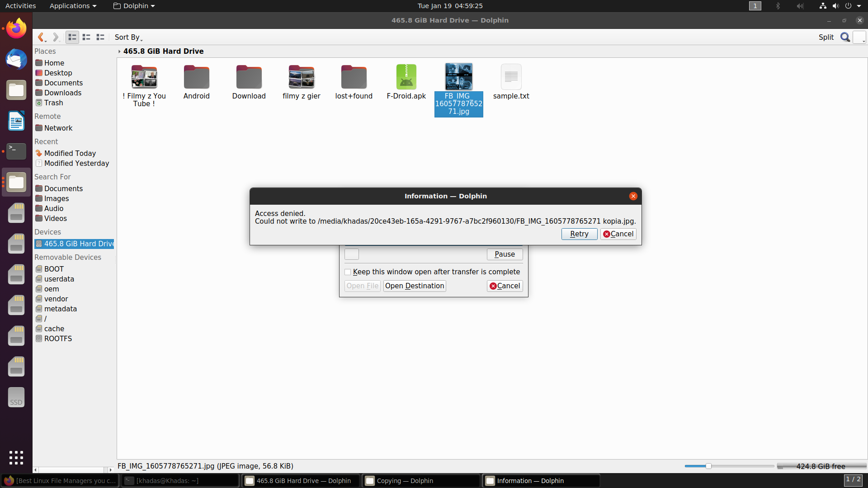
Task: Select the lost+found folder
Action: point(354,82)
